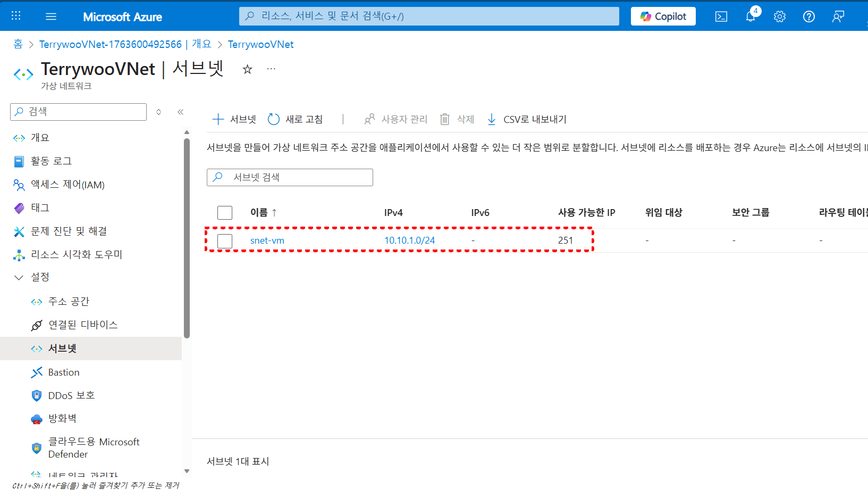Click the 위임 대상 column header
Image resolution: width=868 pixels, height=490 pixels.
[663, 212]
